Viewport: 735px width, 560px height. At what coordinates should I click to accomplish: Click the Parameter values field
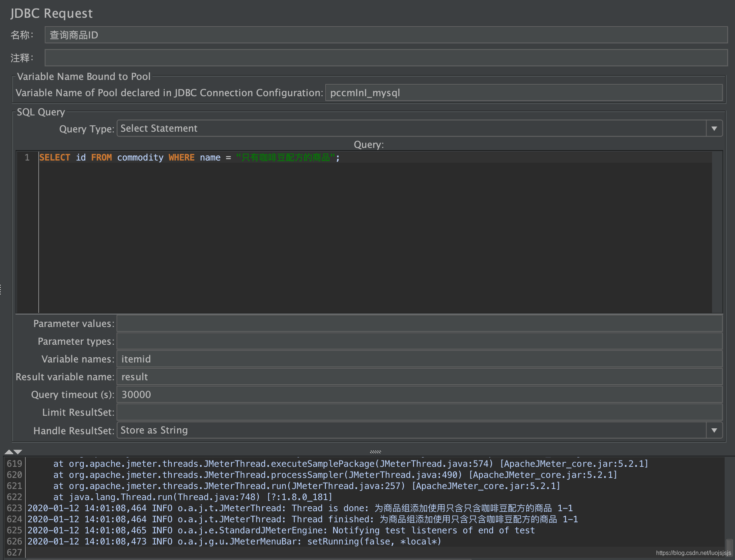tap(420, 324)
